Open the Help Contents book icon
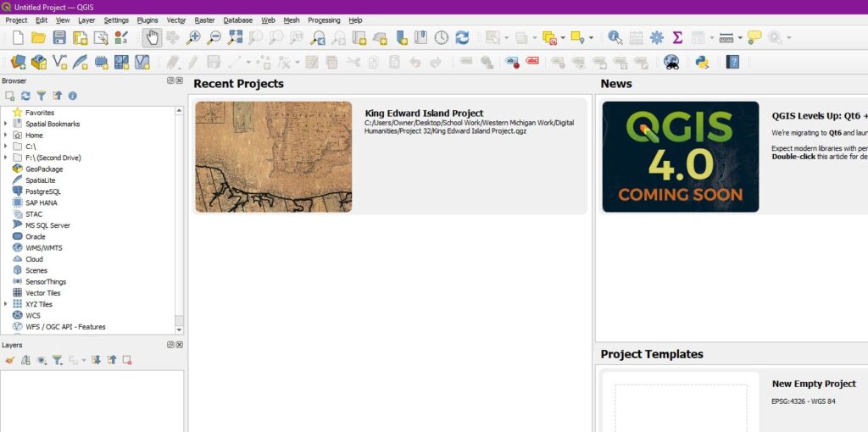Viewport: 868px width, 432px height. pos(732,62)
